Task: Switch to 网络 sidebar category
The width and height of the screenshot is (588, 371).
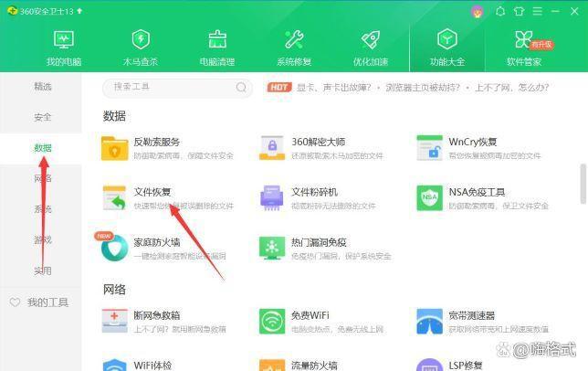Action: pos(42,178)
